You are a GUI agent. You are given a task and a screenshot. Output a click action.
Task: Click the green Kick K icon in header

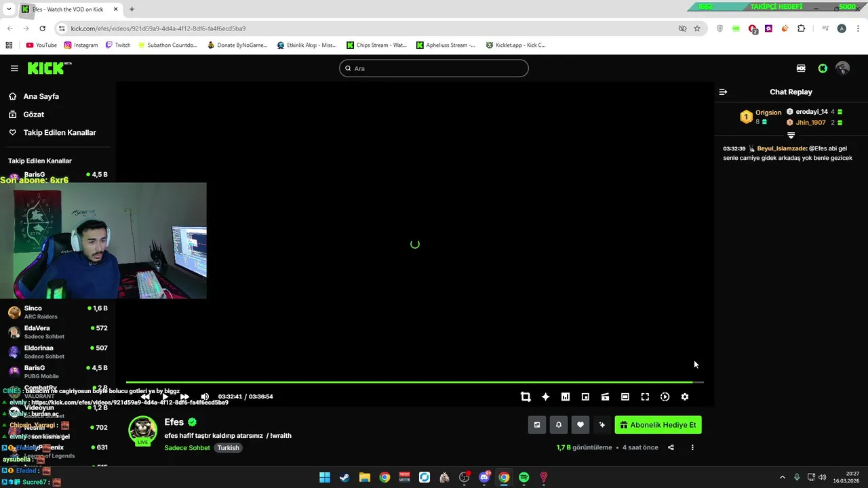click(x=823, y=68)
